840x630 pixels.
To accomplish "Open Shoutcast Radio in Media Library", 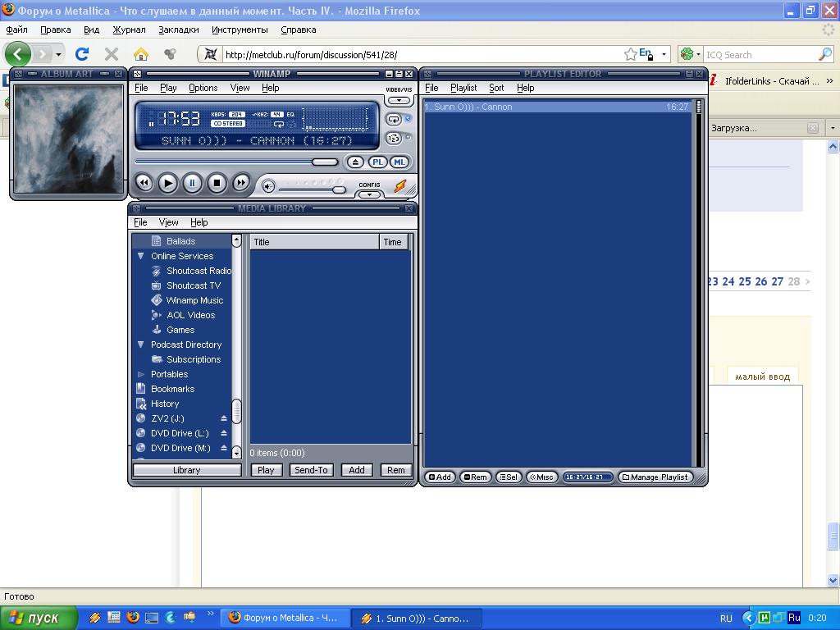I will tap(199, 271).
